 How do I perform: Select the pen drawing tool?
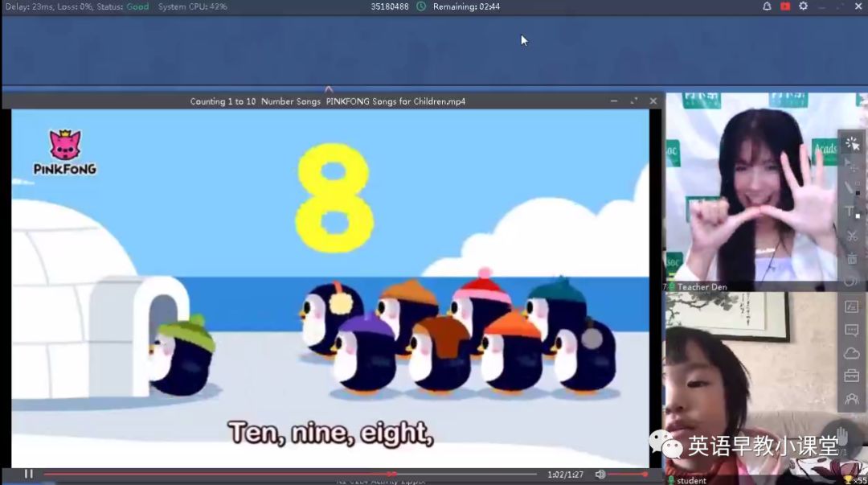click(x=852, y=187)
